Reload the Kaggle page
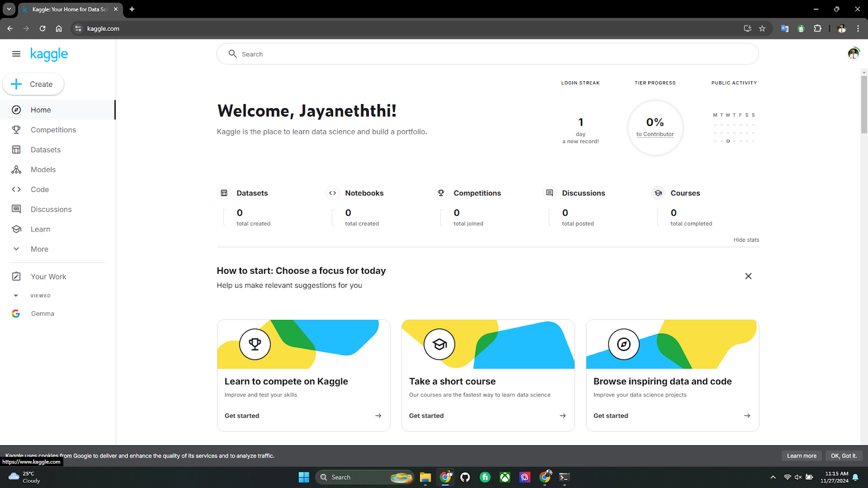Image resolution: width=868 pixels, height=488 pixels. 42,29
